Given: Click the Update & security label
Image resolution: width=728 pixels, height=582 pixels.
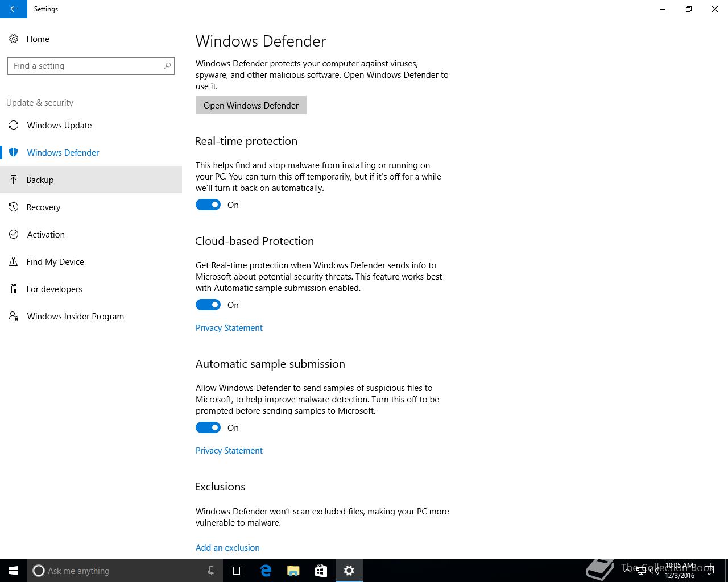Looking at the screenshot, I should click(x=40, y=103).
